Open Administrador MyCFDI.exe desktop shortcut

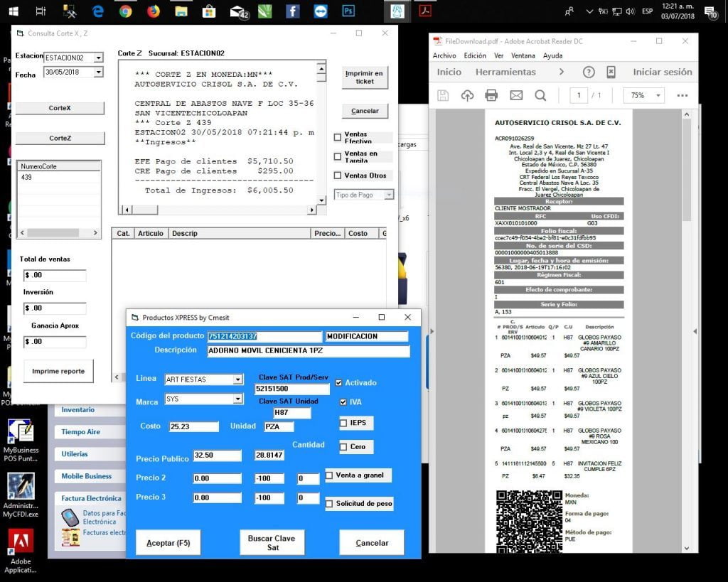point(21,495)
